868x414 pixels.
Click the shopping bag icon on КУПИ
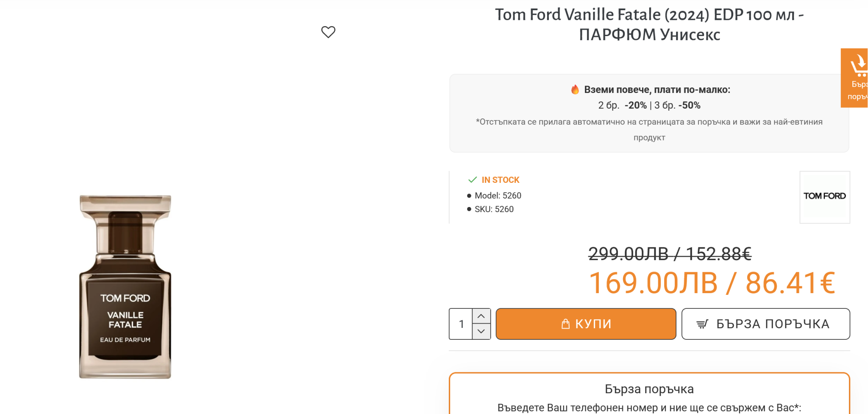(x=565, y=324)
